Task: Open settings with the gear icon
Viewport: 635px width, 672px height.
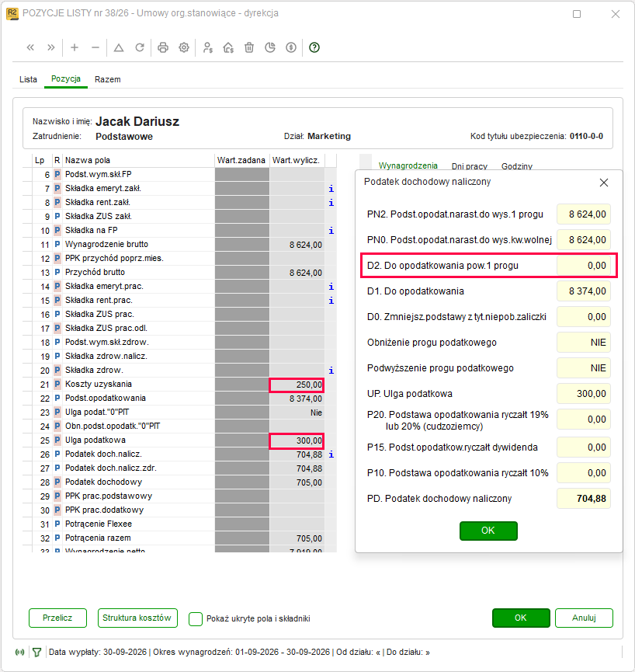Action: [184, 47]
